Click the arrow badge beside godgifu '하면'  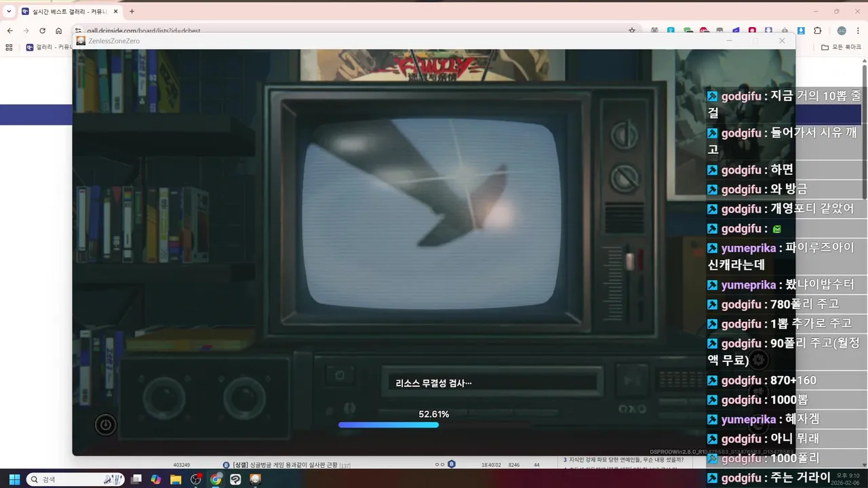coord(713,169)
